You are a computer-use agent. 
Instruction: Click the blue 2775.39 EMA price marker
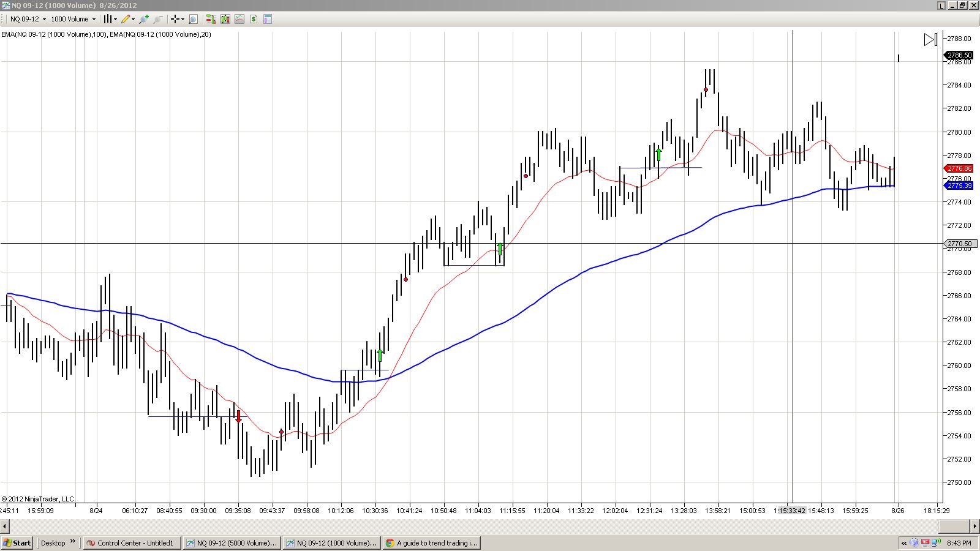(959, 186)
